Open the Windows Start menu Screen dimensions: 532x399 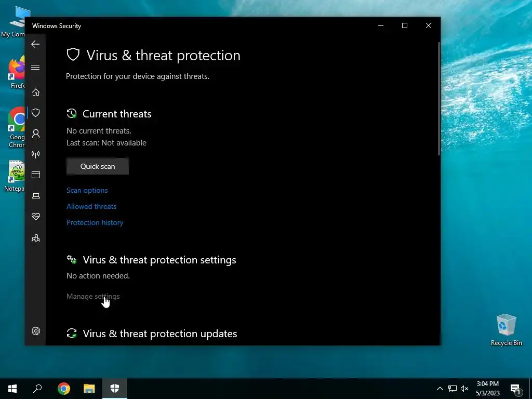coord(12,389)
